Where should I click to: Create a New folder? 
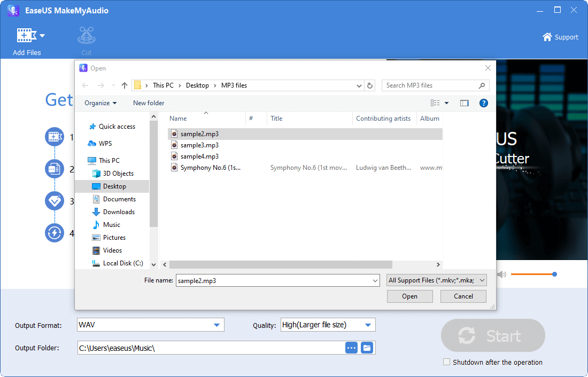148,103
